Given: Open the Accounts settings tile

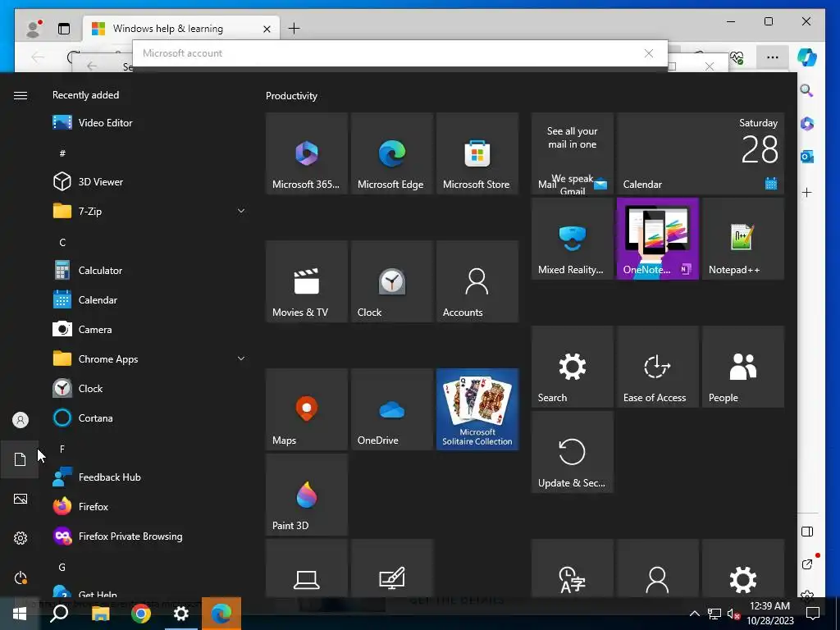Looking at the screenshot, I should [477, 281].
